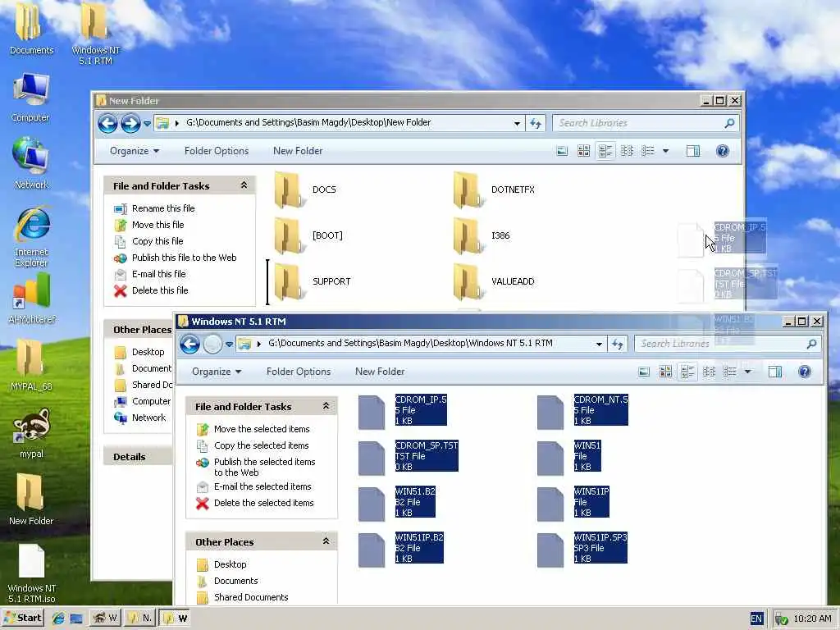
Task: Select the SUPPORT folder
Action: pos(313,282)
